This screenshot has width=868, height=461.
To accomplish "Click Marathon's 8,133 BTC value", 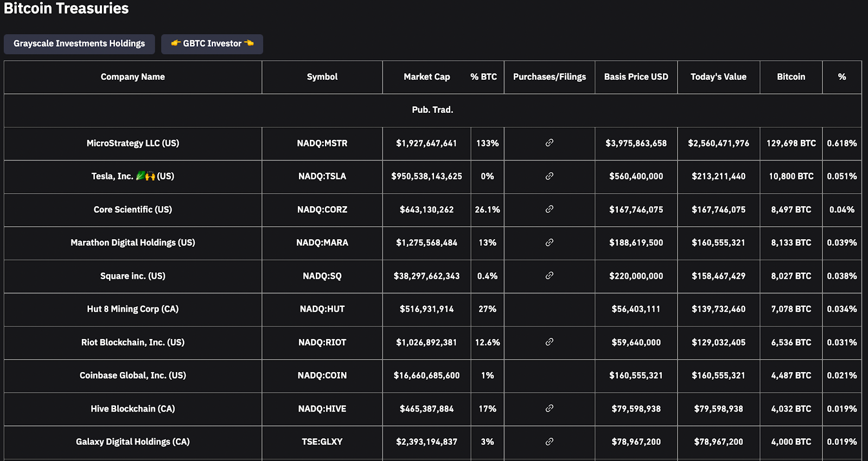I will point(791,242).
